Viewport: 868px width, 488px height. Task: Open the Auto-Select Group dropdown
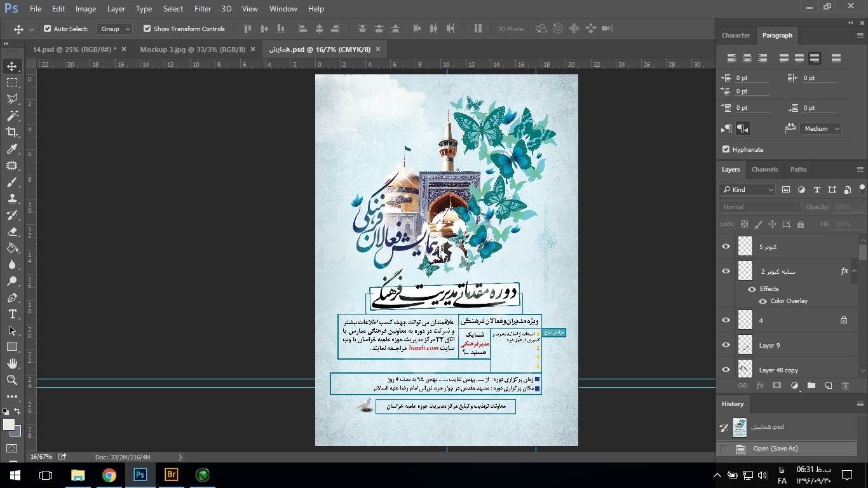coord(114,29)
